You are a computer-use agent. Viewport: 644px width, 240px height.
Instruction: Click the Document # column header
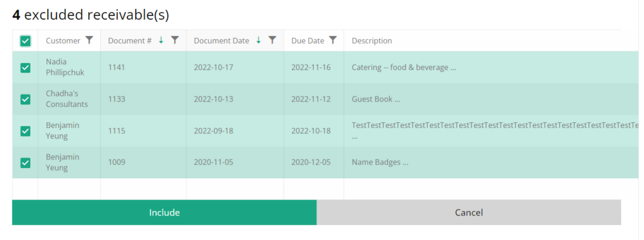pyautogui.click(x=130, y=41)
